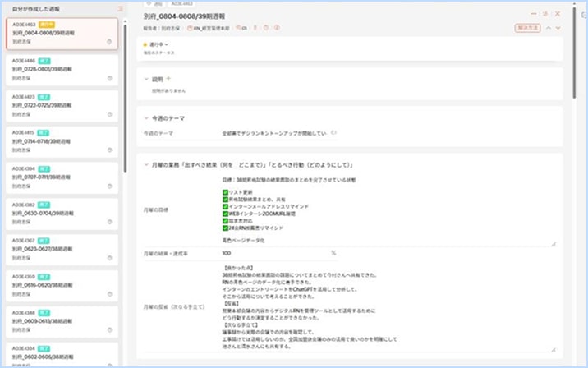Open the 進行中 status dropdown

point(156,44)
